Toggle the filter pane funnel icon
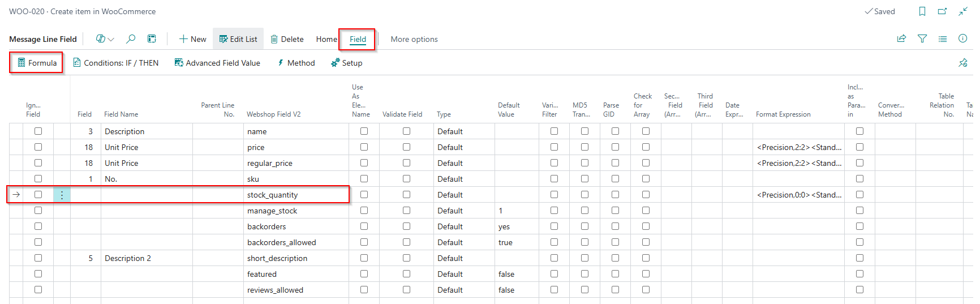Screen dimensions: 980x304 pos(922,38)
